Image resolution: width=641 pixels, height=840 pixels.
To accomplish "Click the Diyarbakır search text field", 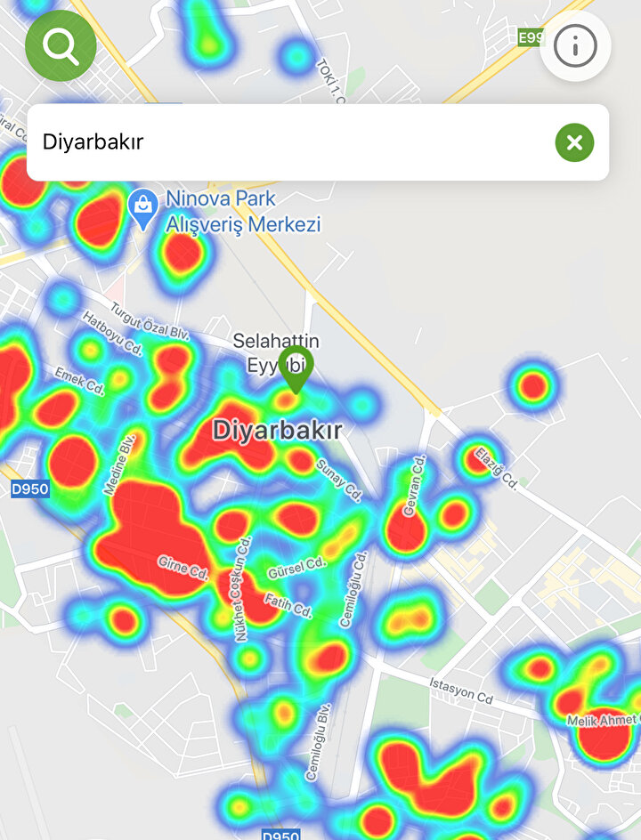I will (285, 142).
